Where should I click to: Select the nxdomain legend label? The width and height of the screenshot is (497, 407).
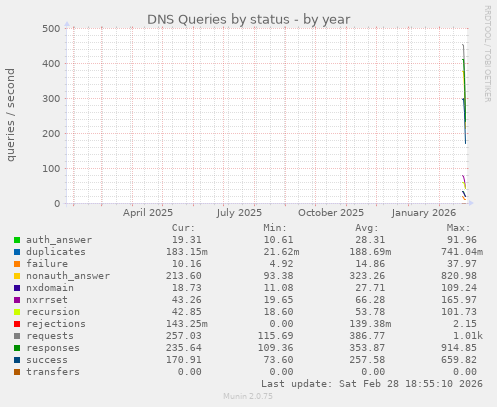pos(50,288)
